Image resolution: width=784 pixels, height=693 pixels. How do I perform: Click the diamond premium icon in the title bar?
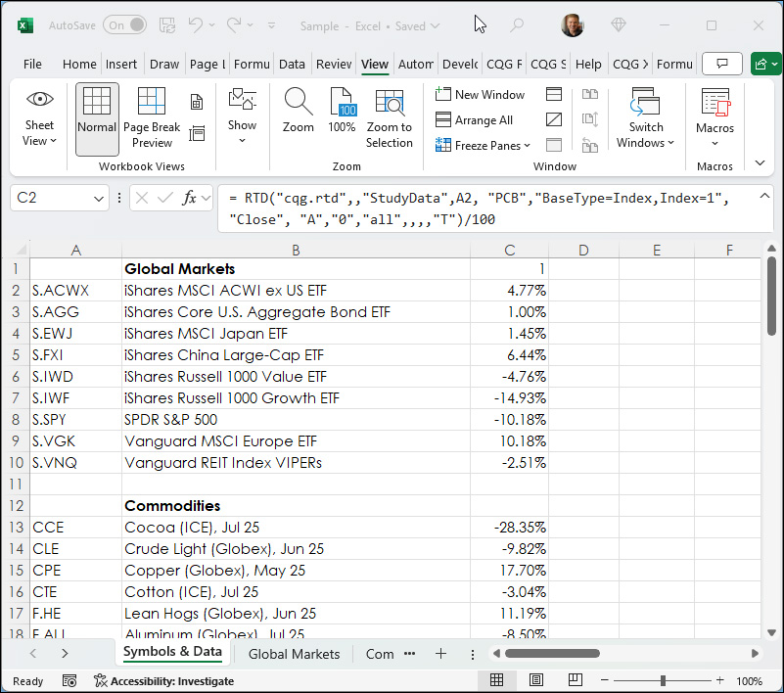point(619,25)
